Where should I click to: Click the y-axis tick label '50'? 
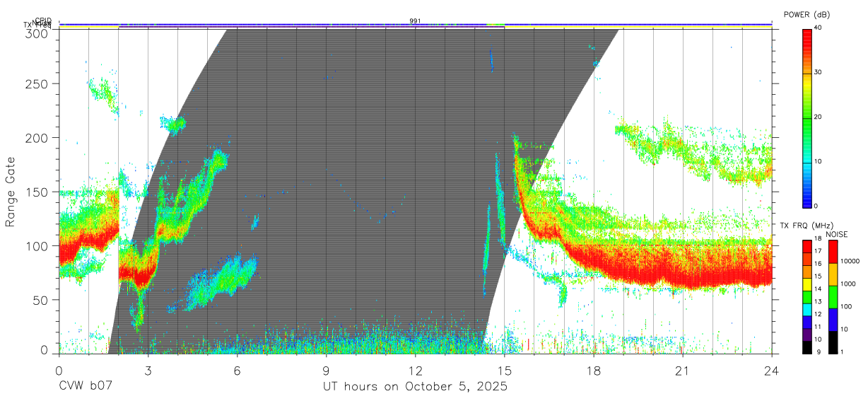[40, 300]
